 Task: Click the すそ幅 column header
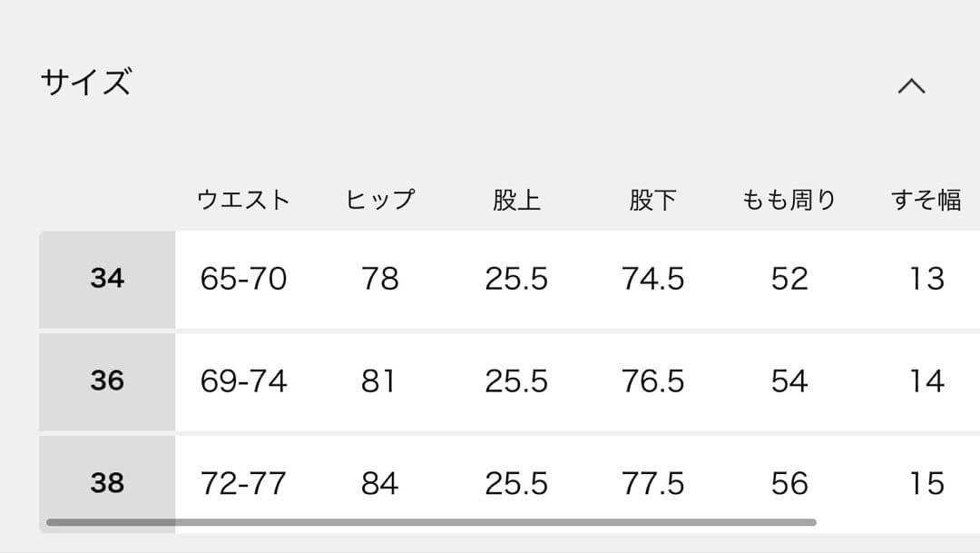[x=926, y=200]
